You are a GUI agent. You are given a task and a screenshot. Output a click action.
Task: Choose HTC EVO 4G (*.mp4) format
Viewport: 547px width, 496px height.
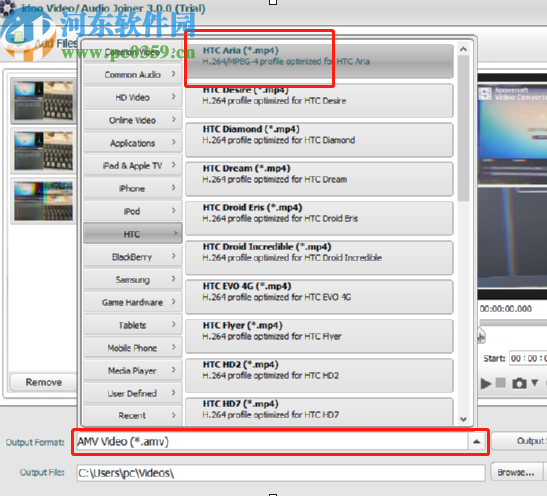click(x=319, y=297)
